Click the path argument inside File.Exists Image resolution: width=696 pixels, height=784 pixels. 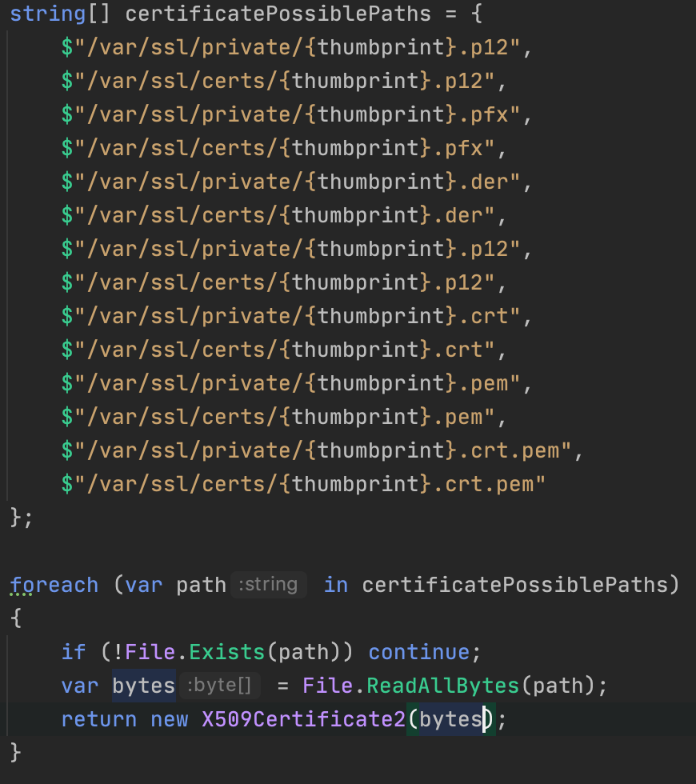303,652
